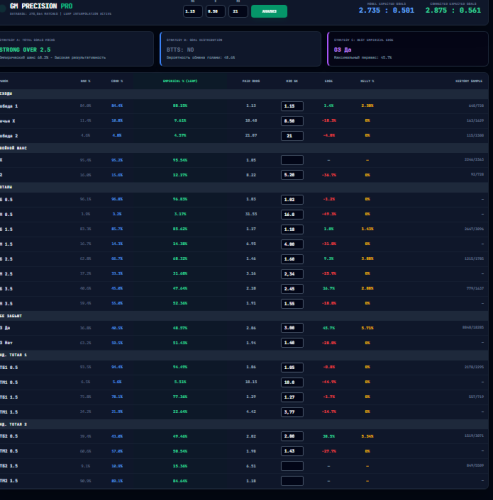The height and width of the screenshot is (500, 493).
Task: Click the History Sample column header
Action: tap(469, 81)
